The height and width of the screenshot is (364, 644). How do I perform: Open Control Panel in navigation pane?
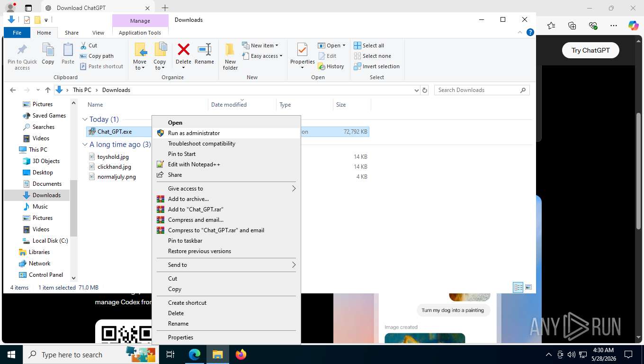(x=45, y=275)
